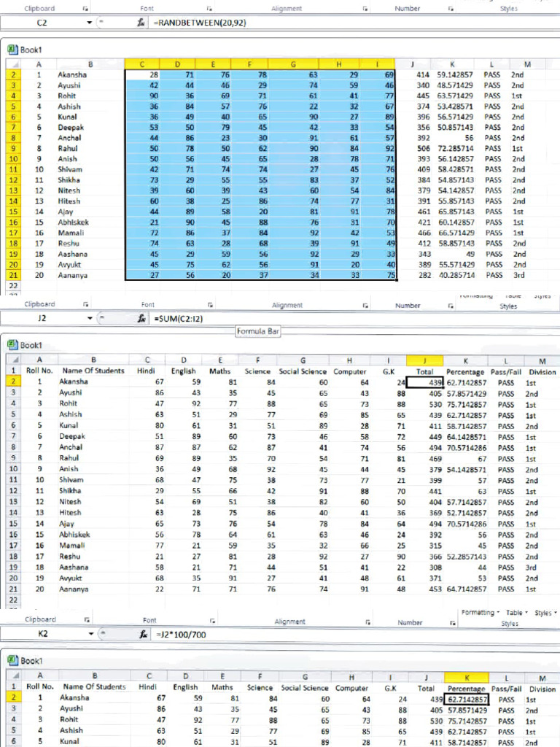This screenshot has height=747, width=560.
Task: Click the total cell showing 369
Action: click(x=425, y=513)
